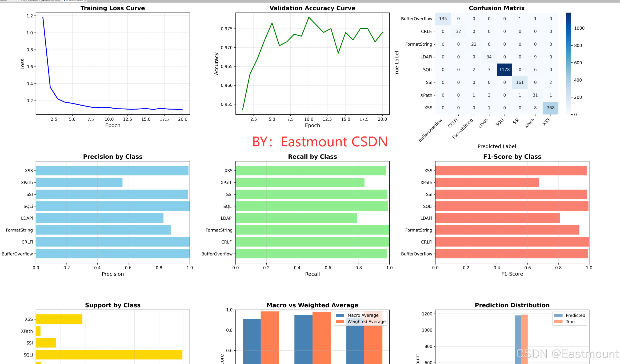Click the "Recall by Class" title

pos(312,157)
